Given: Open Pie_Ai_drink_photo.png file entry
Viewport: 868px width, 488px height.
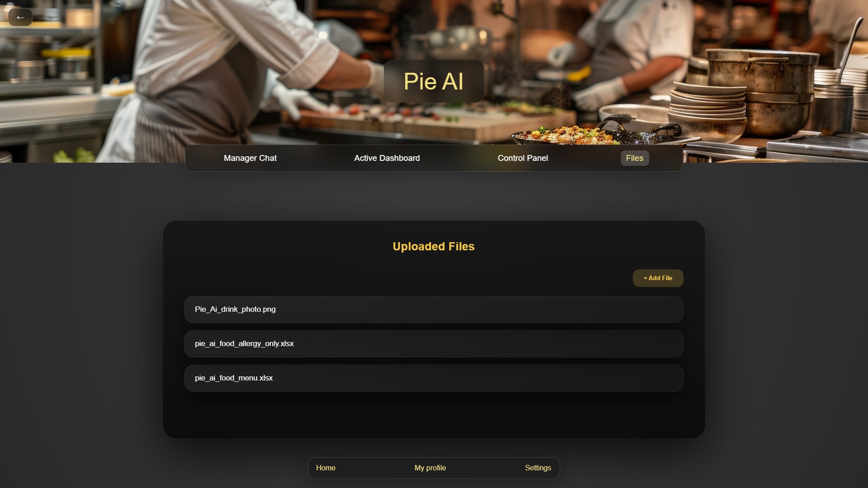Looking at the screenshot, I should pos(434,310).
